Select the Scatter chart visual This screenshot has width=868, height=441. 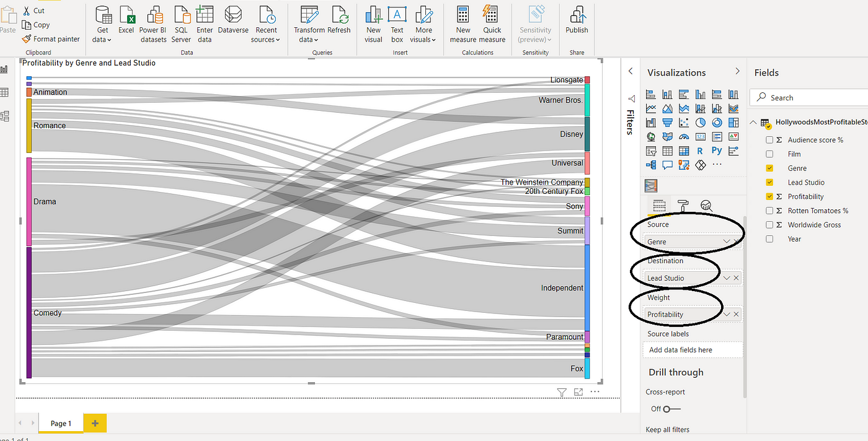tap(684, 123)
